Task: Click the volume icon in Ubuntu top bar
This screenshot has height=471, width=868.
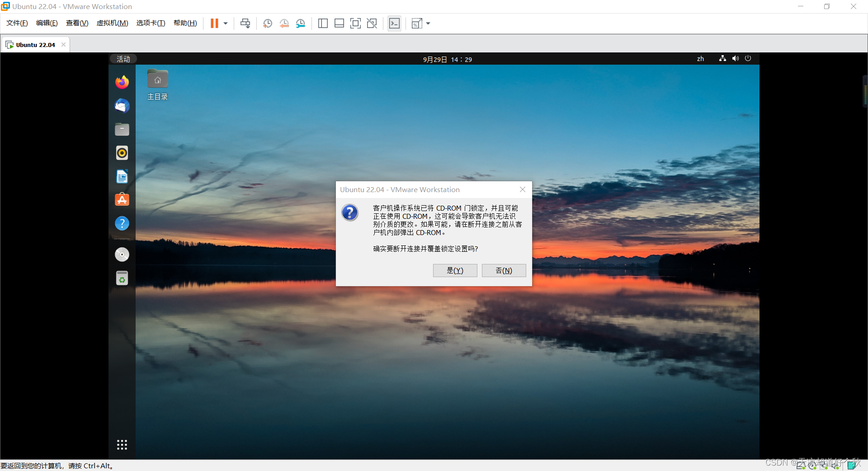Action: (736, 58)
